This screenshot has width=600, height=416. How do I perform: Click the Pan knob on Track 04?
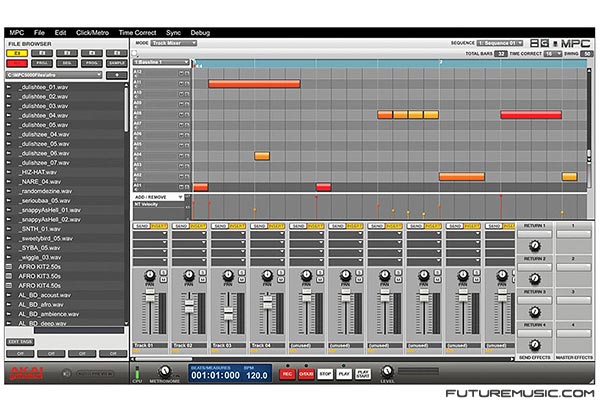(x=267, y=275)
